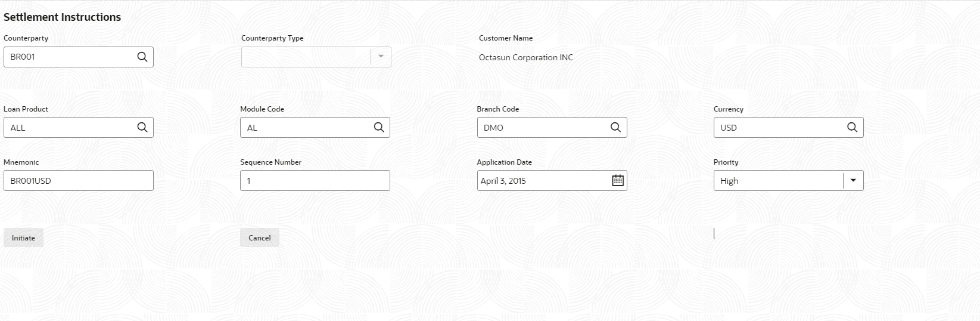The height and width of the screenshot is (321, 980).
Task: Open the Branch Code lookup magnifier
Action: 615,127
